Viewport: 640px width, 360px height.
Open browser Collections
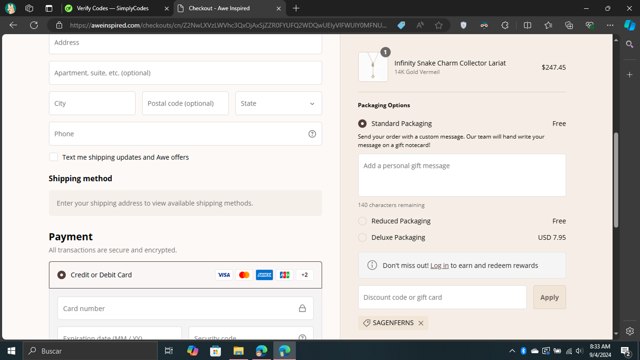pos(569,25)
